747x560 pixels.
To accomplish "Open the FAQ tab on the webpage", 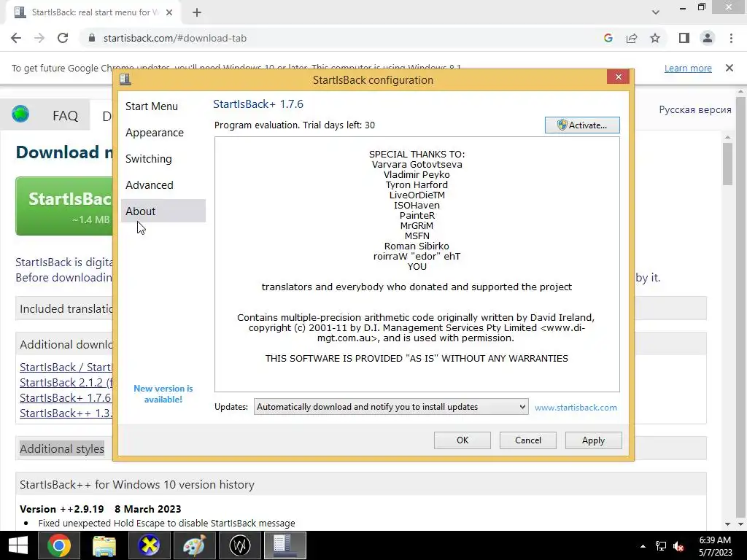I will coord(65,115).
